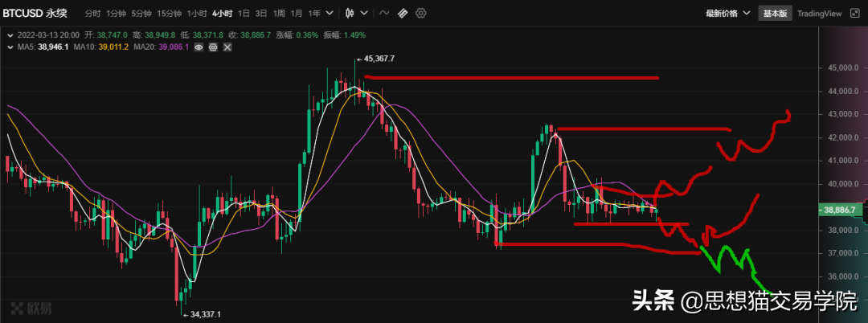868x323 pixels.
Task: Click the 42,000.0 price axis label
Action: [842, 137]
